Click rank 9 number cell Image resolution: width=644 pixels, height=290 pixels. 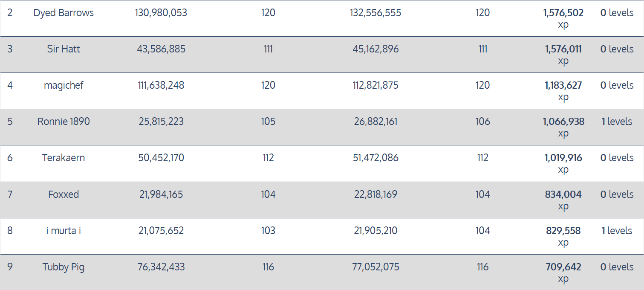pyautogui.click(x=10, y=267)
